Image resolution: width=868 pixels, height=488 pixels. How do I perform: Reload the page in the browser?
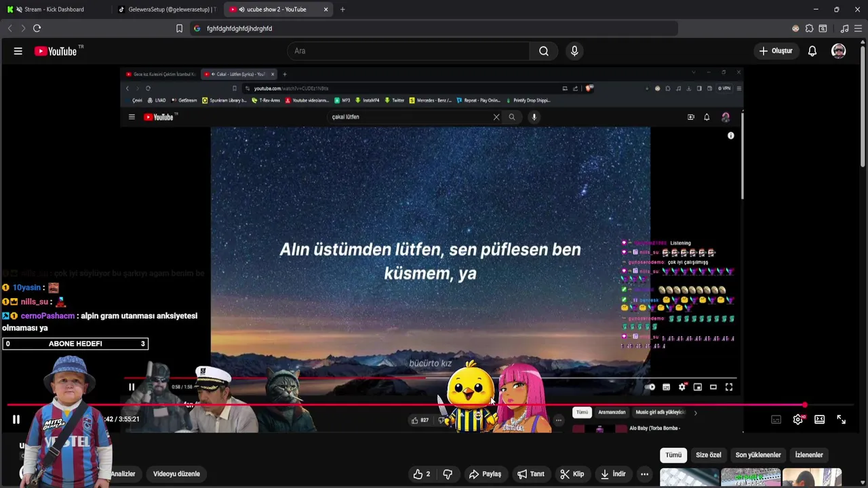click(x=37, y=28)
